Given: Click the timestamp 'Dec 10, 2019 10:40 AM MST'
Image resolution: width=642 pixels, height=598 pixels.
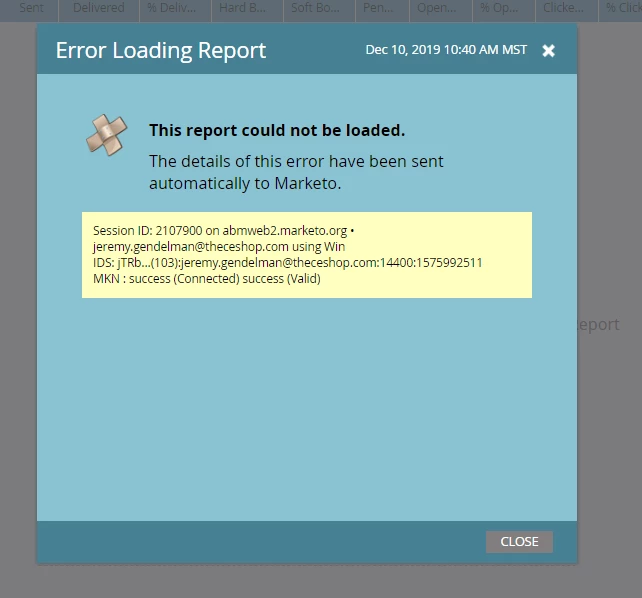Looking at the screenshot, I should pyautogui.click(x=446, y=50).
